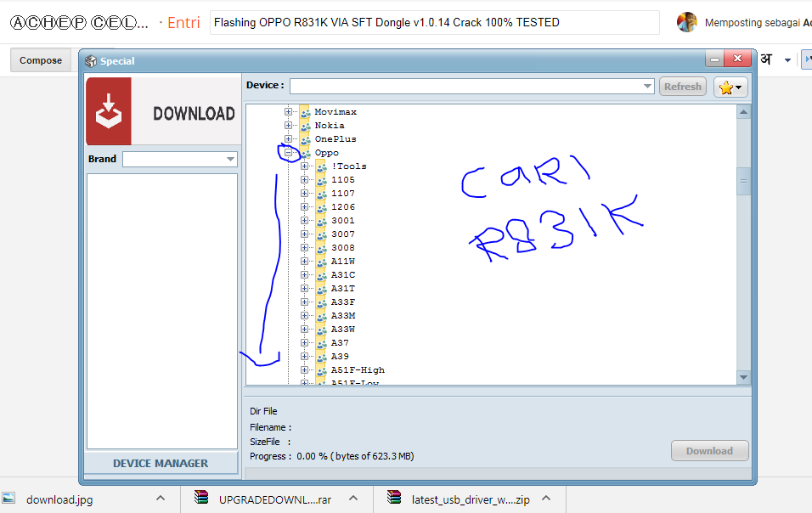812x513 pixels.
Task: Click the 1105 folder icon
Action: click(x=322, y=179)
